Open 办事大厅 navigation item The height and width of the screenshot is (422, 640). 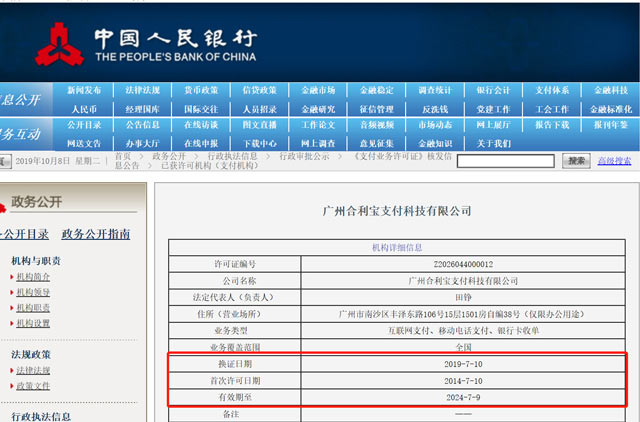point(142,144)
